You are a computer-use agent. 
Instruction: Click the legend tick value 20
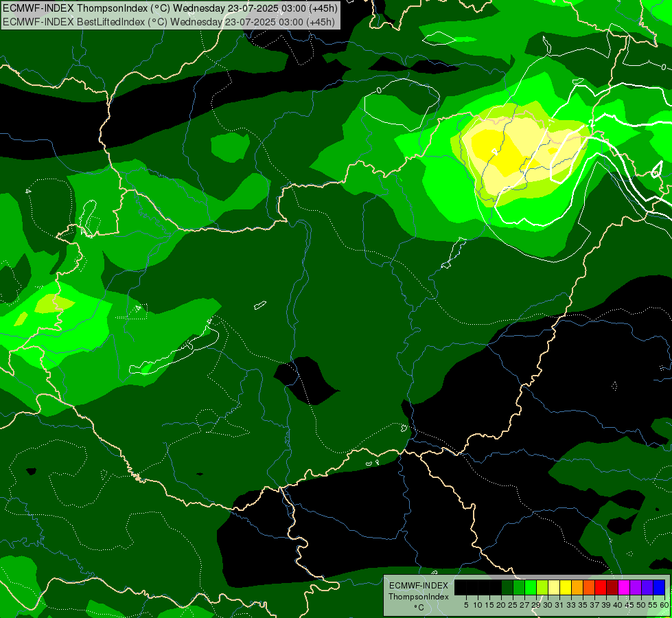[x=501, y=605]
